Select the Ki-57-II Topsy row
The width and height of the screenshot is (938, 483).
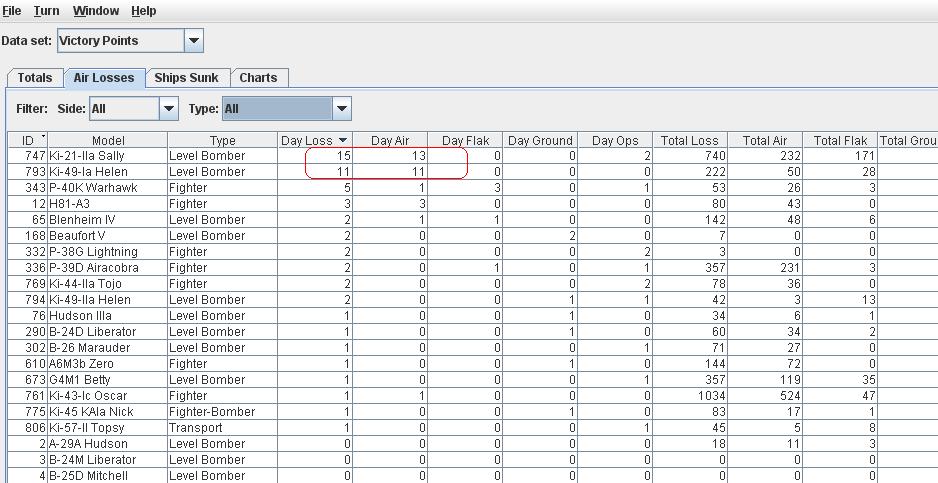(473, 428)
